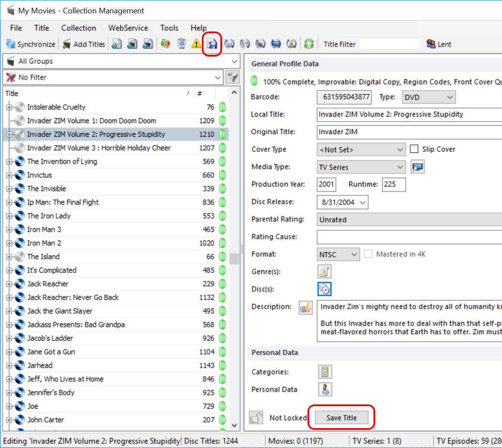
Task: Open the Disc(s) editor icon
Action: pos(324,289)
